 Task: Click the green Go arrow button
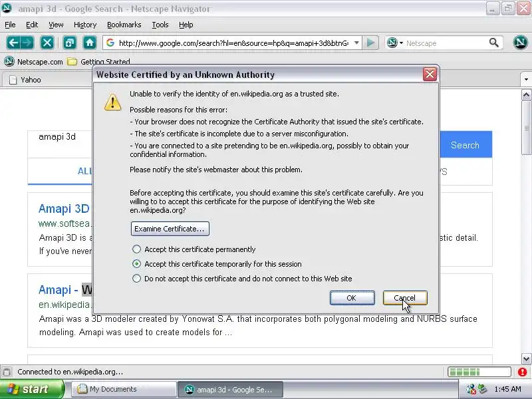370,43
